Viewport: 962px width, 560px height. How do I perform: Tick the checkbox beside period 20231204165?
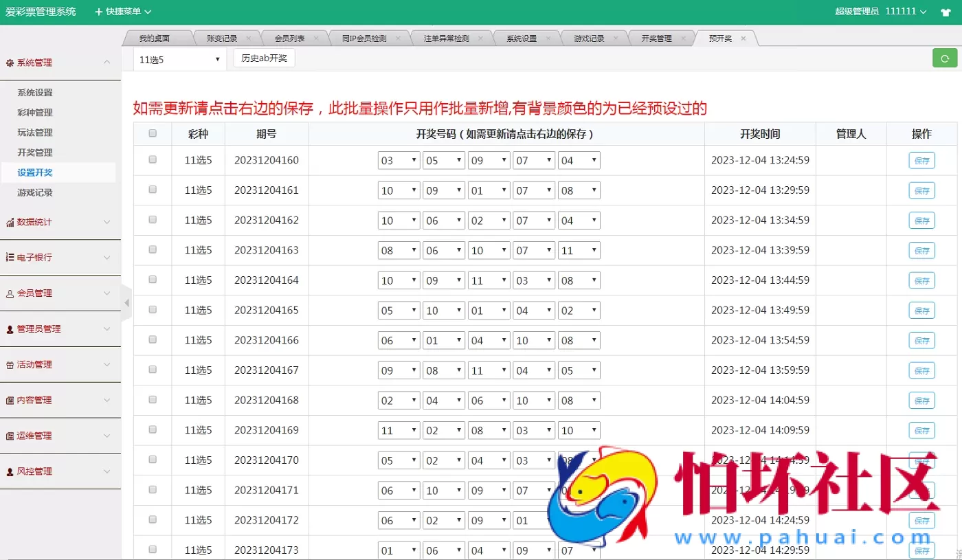[x=152, y=310]
